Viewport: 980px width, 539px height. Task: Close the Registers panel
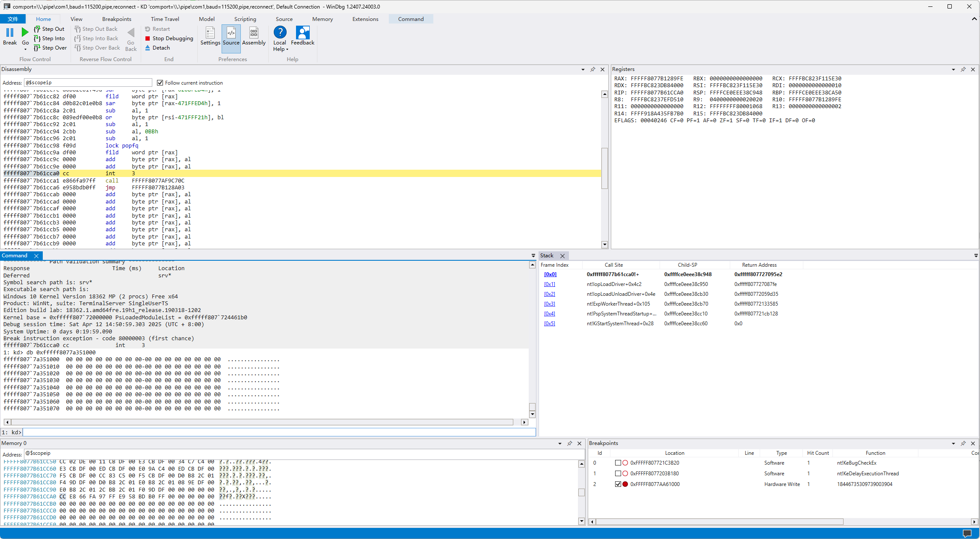973,69
